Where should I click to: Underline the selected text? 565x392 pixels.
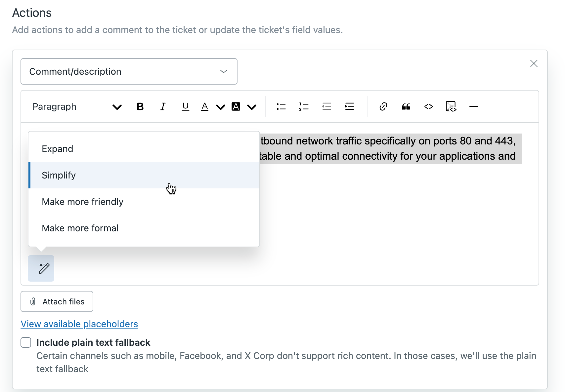click(x=186, y=106)
